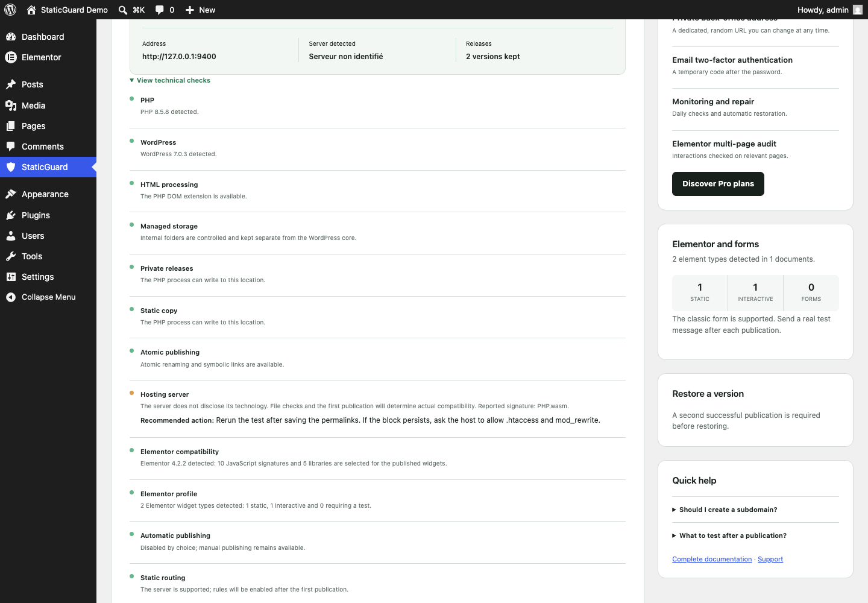
Task: Click the Elementor profile check title
Action: pyautogui.click(x=169, y=494)
